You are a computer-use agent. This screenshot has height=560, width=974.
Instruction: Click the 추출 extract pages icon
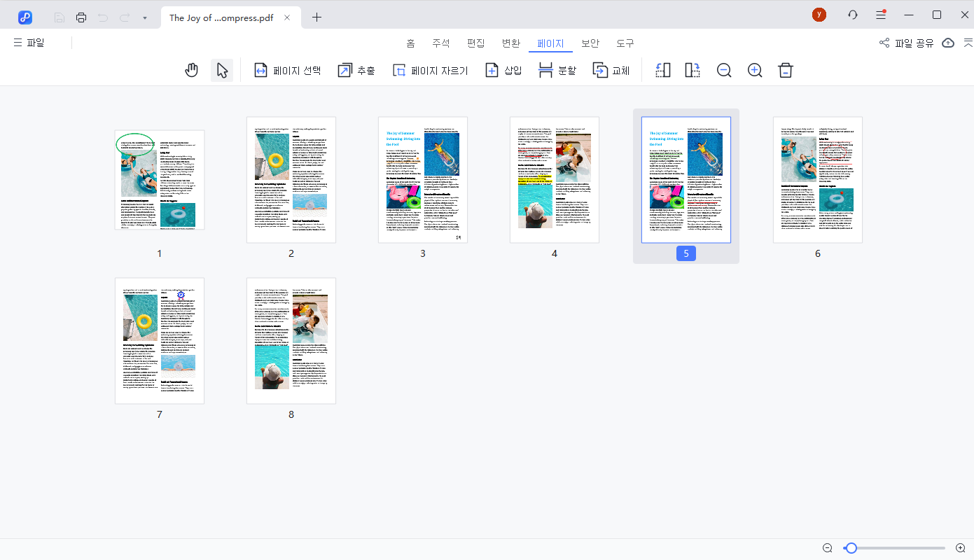[356, 69]
